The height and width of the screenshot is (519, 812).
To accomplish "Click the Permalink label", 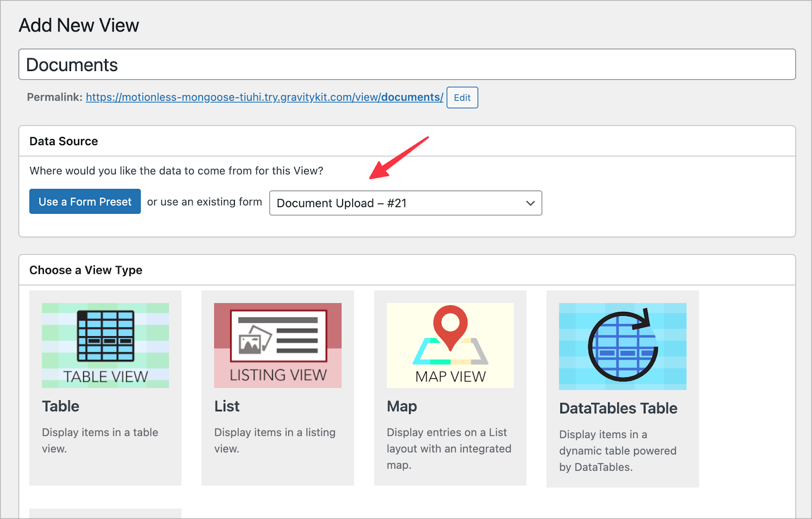I will coord(54,97).
